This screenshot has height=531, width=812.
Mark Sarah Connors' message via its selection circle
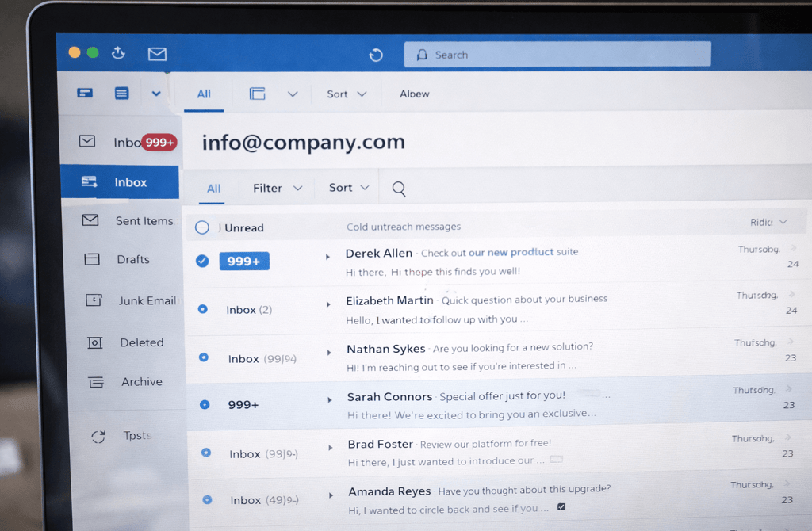pyautogui.click(x=205, y=404)
